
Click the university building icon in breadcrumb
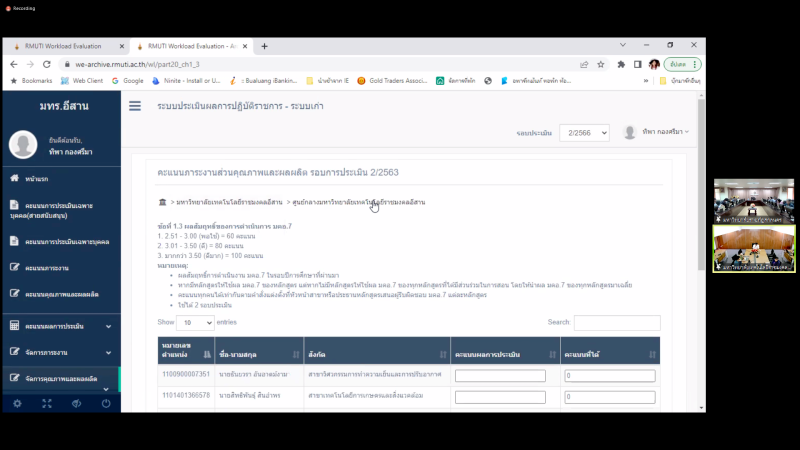tap(163, 202)
